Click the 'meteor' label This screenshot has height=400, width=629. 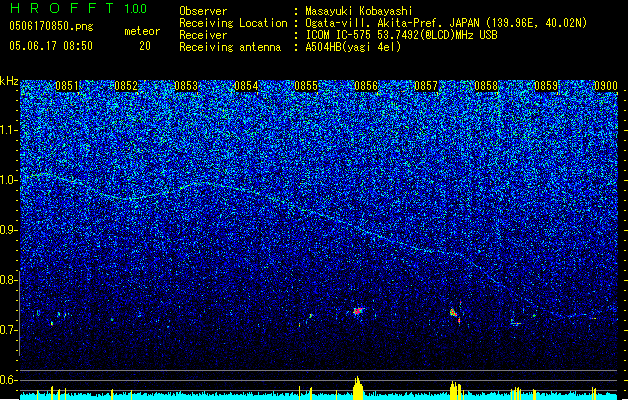click(x=142, y=31)
